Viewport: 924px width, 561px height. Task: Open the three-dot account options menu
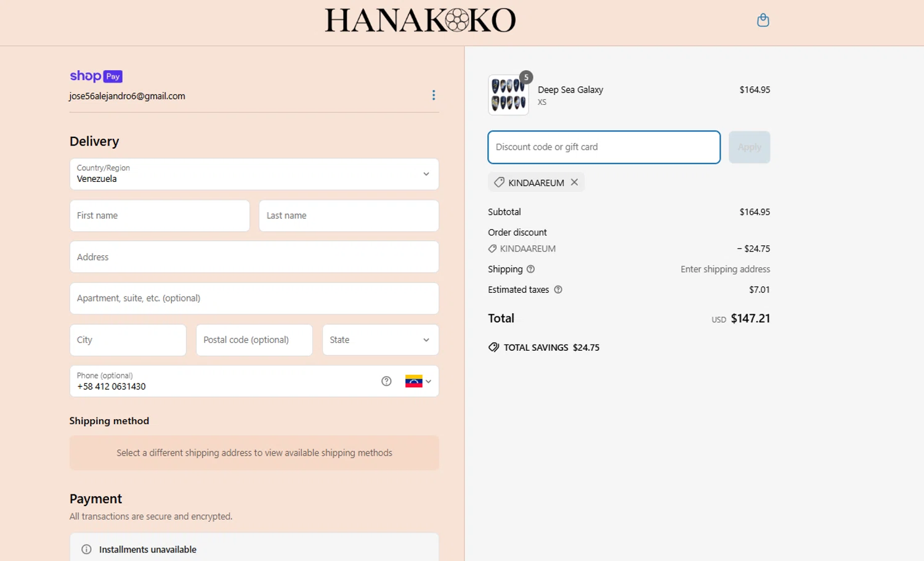434,95
